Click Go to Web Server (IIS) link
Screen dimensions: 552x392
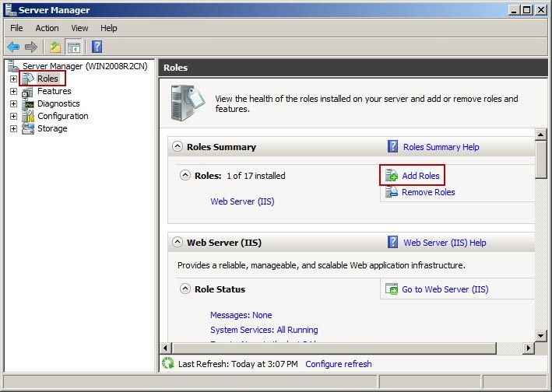445,289
